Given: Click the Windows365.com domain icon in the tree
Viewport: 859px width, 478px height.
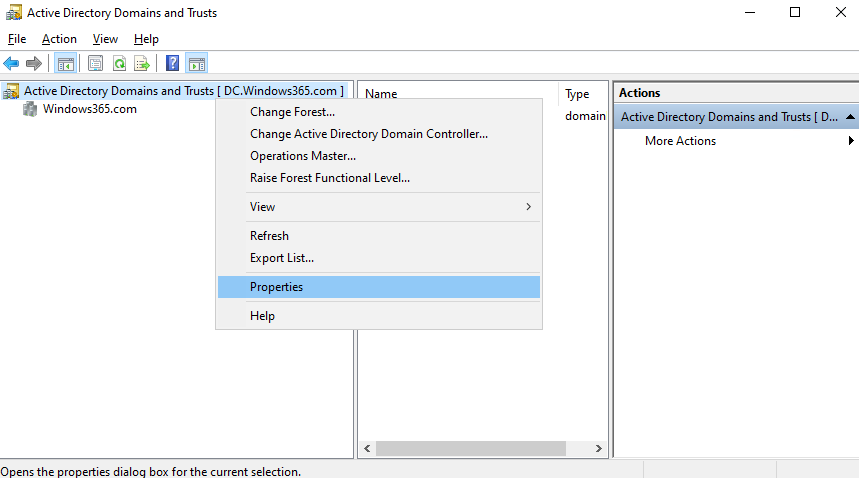Looking at the screenshot, I should [x=30, y=109].
